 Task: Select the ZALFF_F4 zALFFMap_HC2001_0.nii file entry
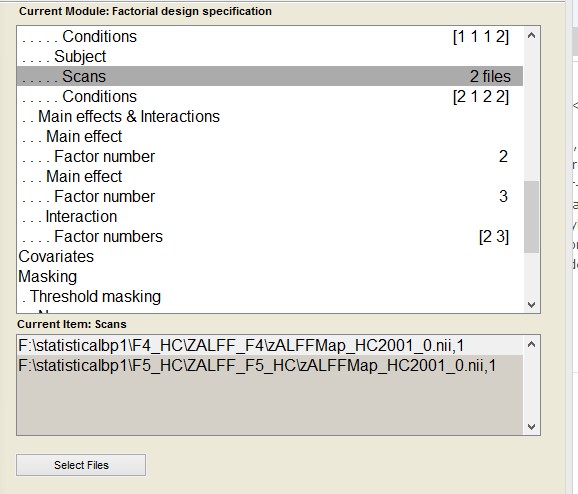click(x=270, y=346)
